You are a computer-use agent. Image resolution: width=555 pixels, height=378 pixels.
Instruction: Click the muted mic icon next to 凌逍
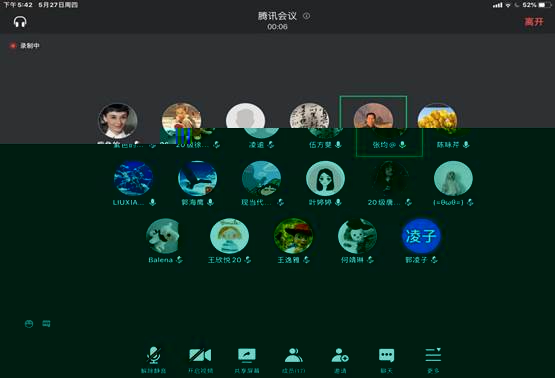271,144
